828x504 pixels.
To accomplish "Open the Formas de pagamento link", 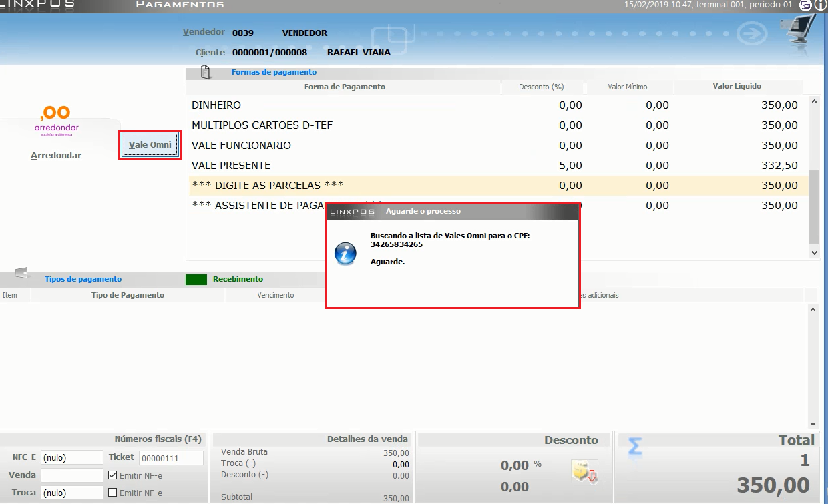I will pos(274,72).
